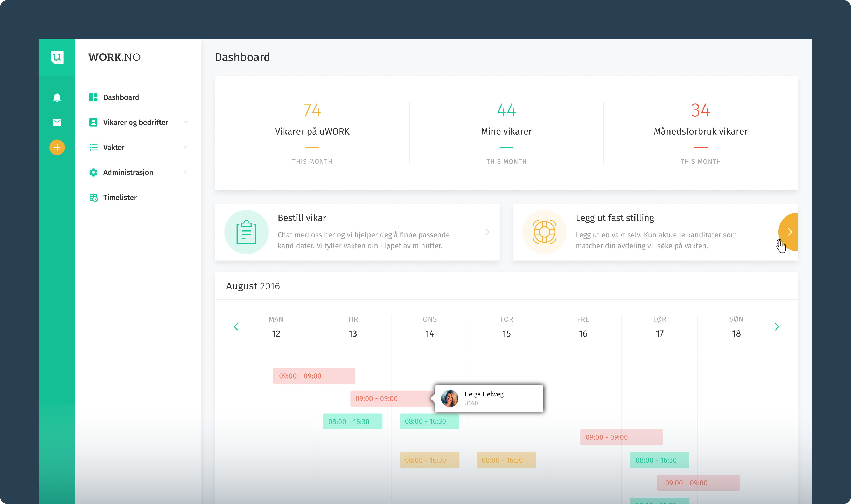Go to previous week in calendar
Viewport: 851px width, 504px height.
coord(236,327)
